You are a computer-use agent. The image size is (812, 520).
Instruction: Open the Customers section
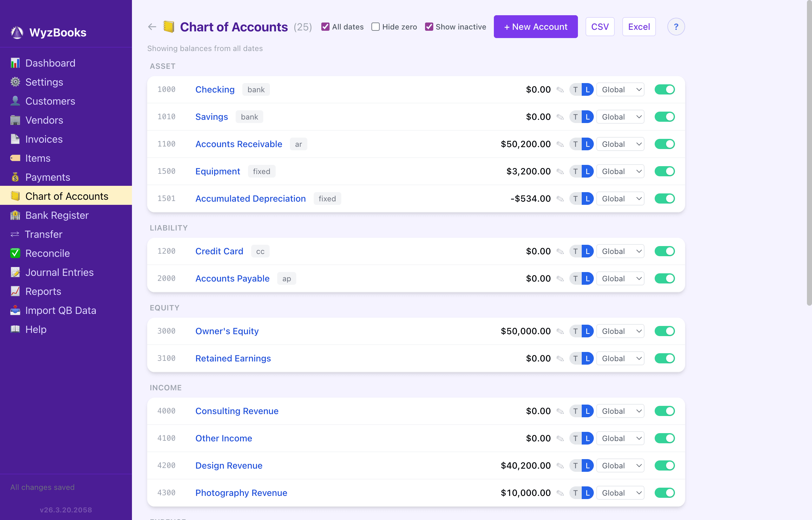point(50,101)
